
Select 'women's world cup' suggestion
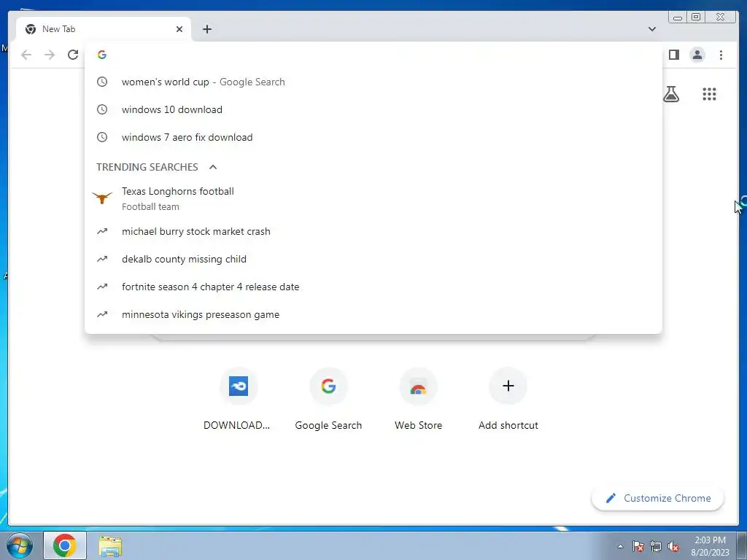point(373,82)
